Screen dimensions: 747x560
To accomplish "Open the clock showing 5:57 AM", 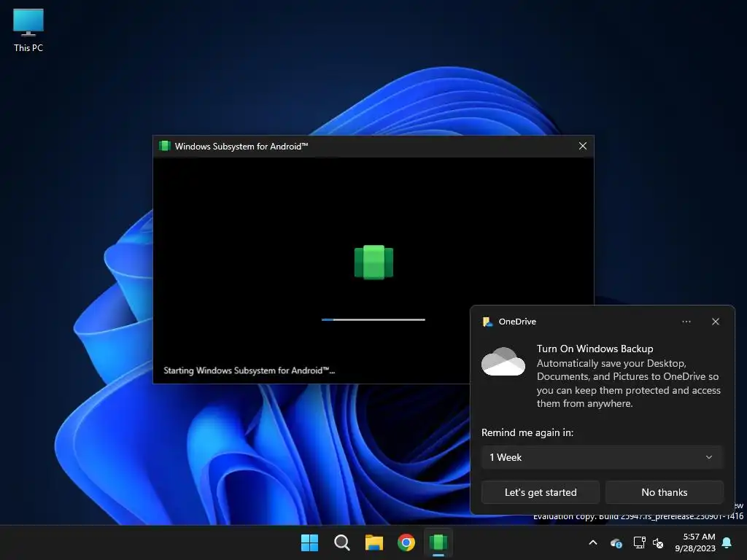I will click(x=695, y=542).
